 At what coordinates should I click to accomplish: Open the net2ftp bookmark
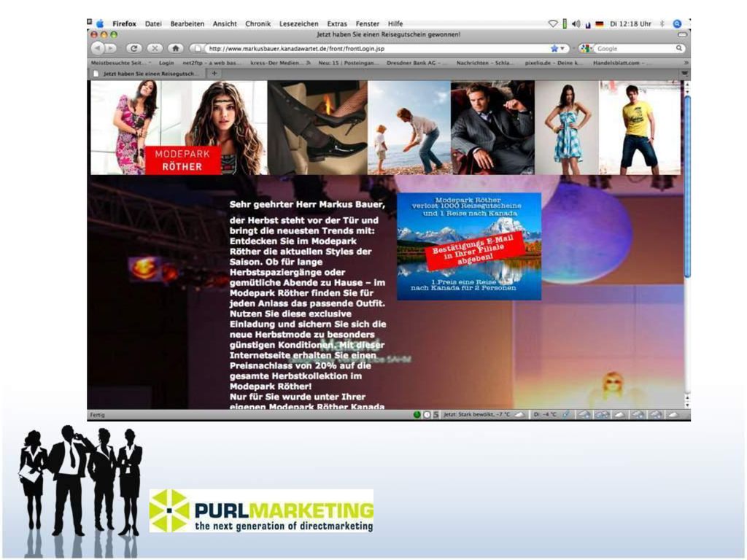tap(212, 63)
